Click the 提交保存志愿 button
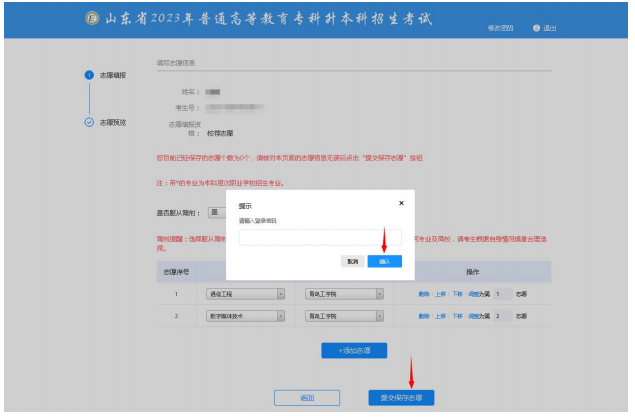 [x=401, y=398]
